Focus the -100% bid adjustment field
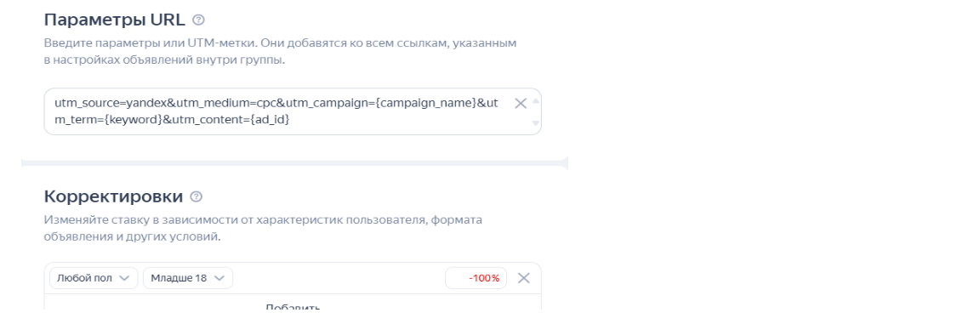This screenshot has height=324, width=980. click(x=476, y=278)
